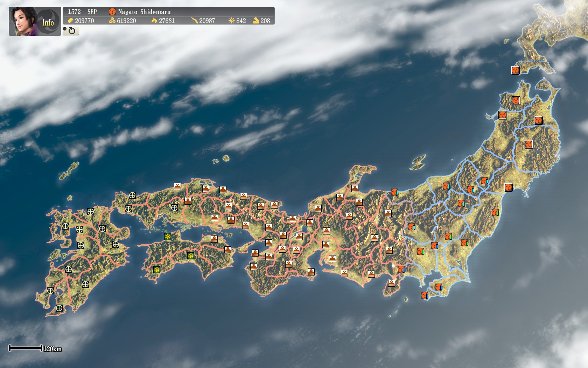Click the value 842 in resource bar

pos(241,21)
